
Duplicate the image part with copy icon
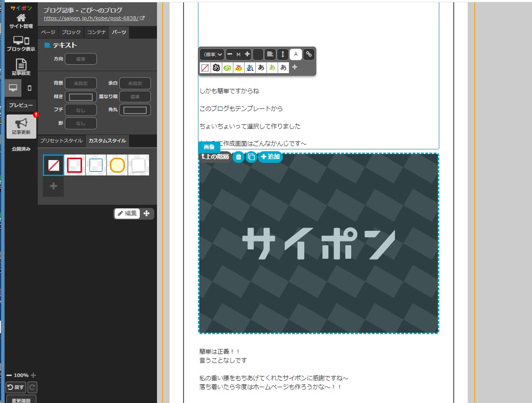pos(251,157)
